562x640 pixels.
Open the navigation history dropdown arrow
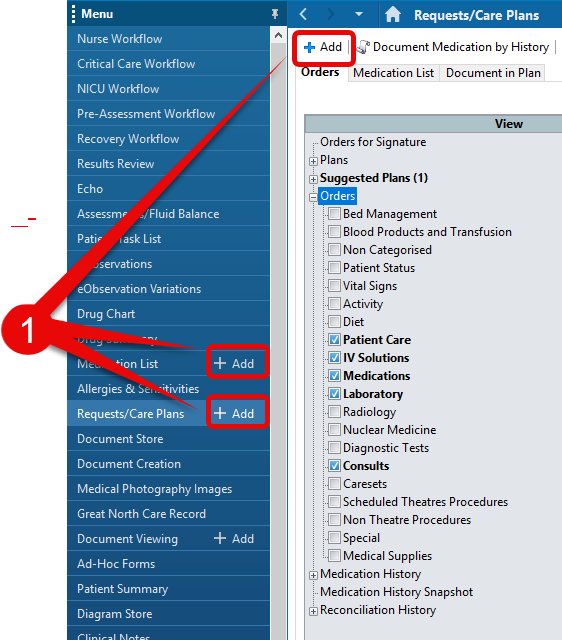[x=359, y=14]
